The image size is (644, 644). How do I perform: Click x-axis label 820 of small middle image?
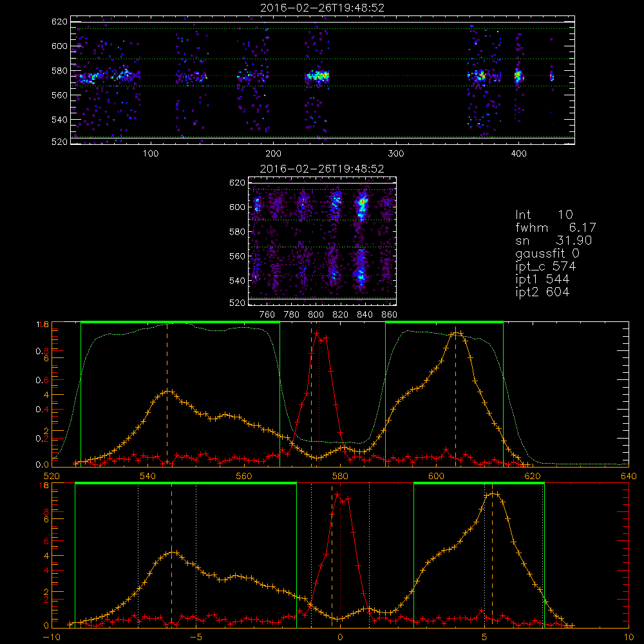tap(341, 315)
